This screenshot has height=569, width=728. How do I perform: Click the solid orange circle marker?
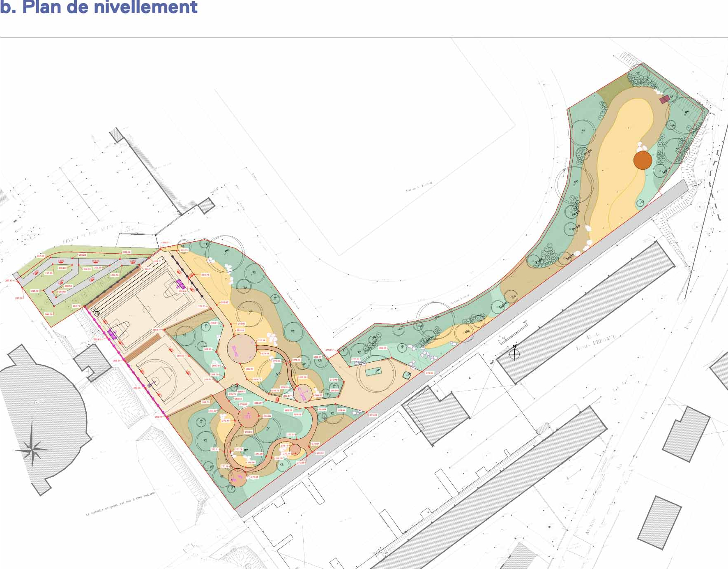click(643, 160)
